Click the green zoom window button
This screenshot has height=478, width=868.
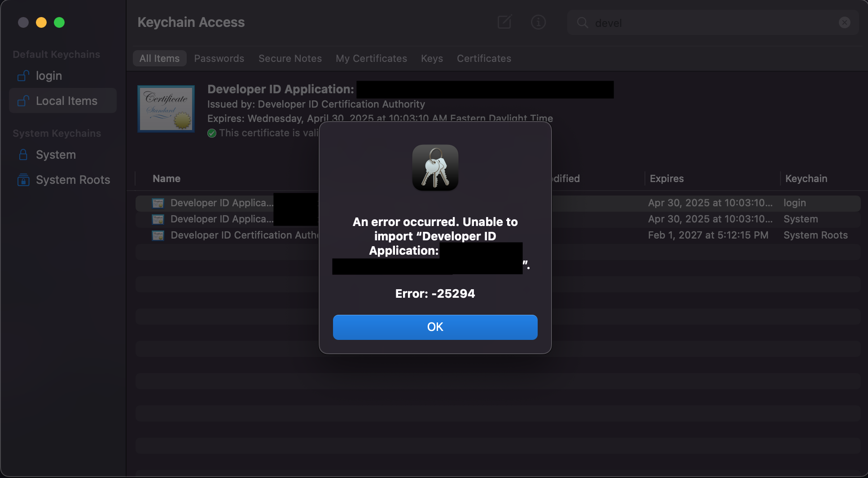click(x=59, y=22)
